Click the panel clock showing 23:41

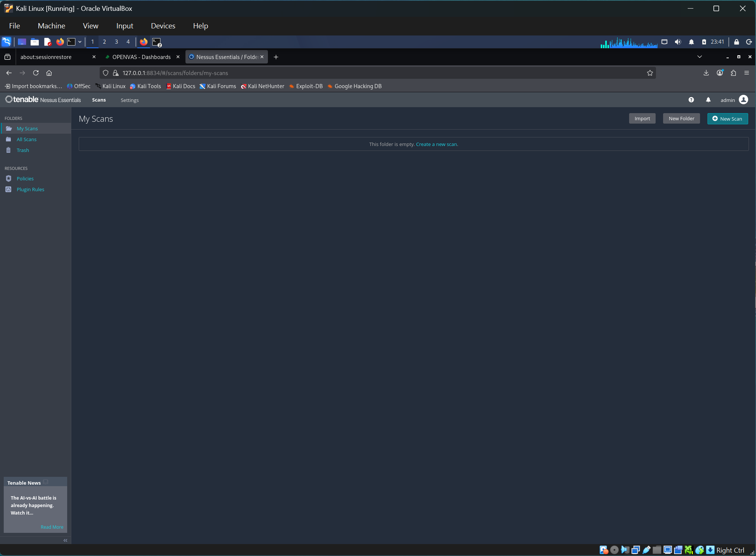click(x=717, y=42)
